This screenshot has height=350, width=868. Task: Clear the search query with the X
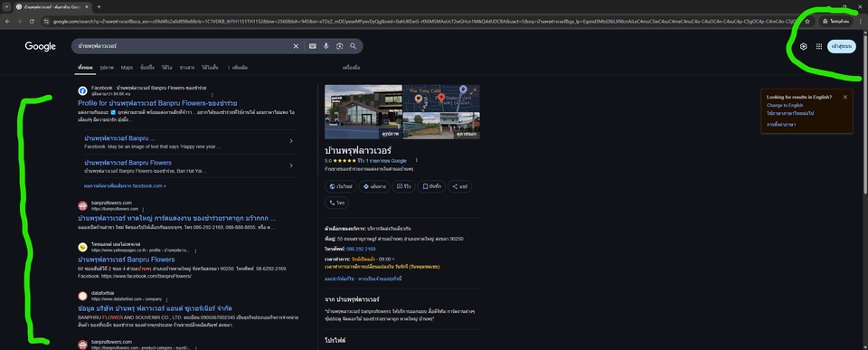[296, 46]
